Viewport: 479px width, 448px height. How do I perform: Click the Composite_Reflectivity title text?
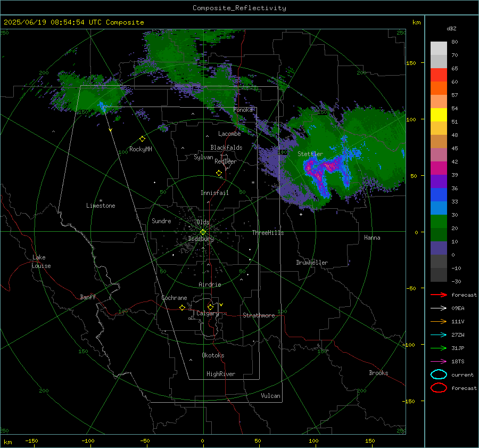(240, 8)
